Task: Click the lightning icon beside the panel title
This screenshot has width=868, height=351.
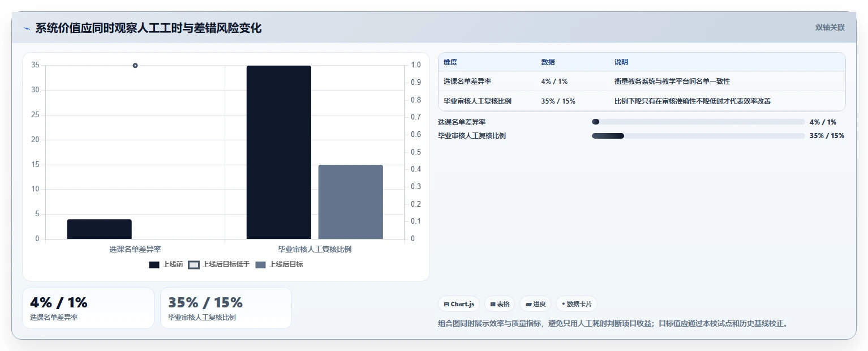Action: point(27,28)
